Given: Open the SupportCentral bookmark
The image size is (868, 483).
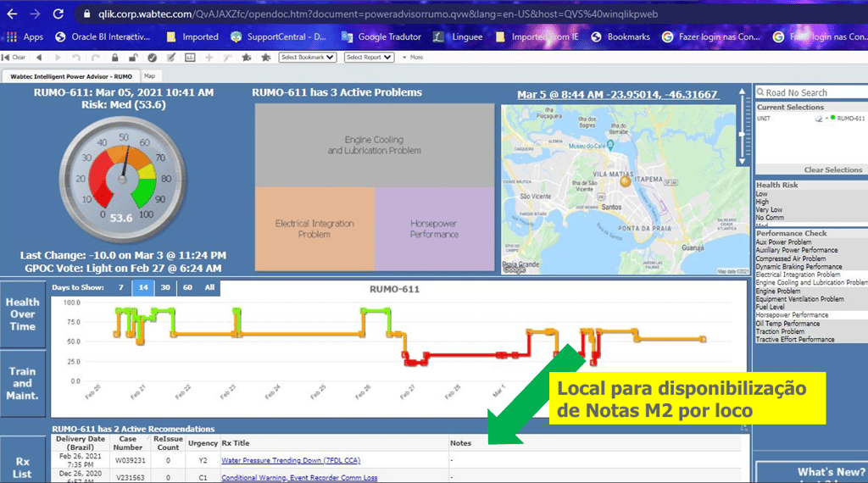Looking at the screenshot, I should pyautogui.click(x=279, y=36).
